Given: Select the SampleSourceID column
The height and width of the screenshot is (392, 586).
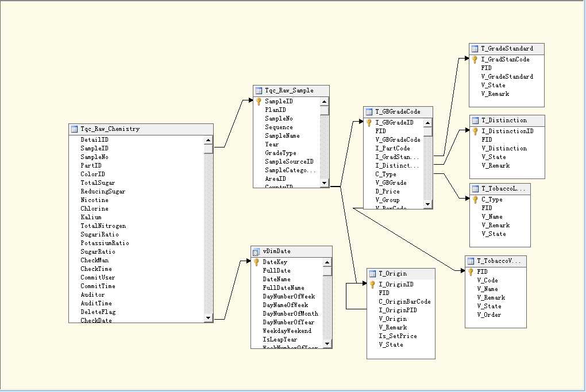Looking at the screenshot, I should point(289,161).
